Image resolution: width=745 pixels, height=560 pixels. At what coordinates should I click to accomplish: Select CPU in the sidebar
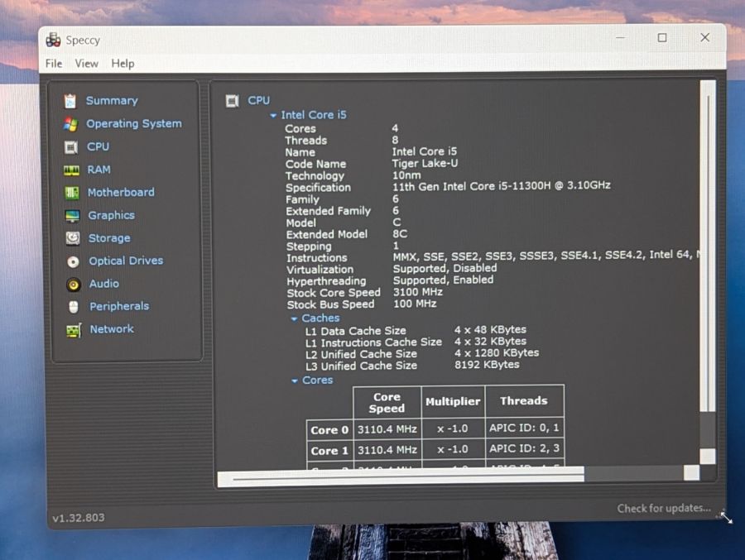coord(98,146)
